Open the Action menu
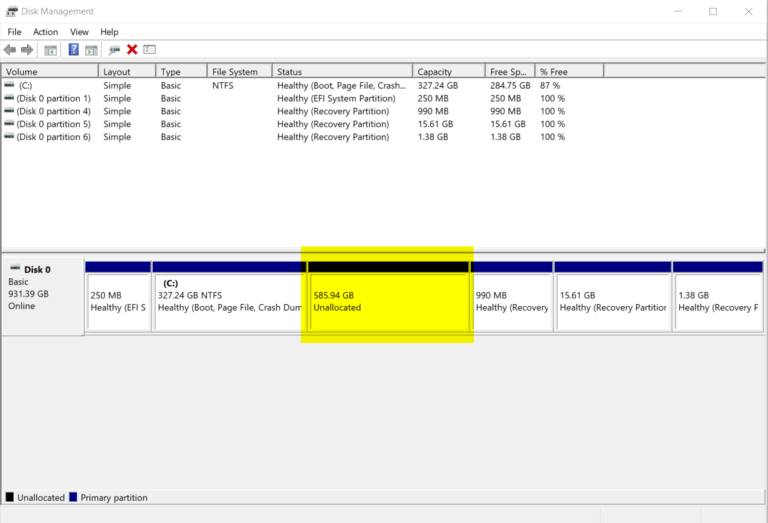 coord(45,32)
